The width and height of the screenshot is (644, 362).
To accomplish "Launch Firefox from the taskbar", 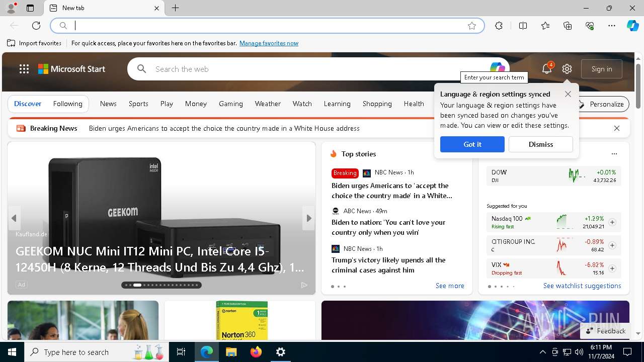I will tap(256, 352).
